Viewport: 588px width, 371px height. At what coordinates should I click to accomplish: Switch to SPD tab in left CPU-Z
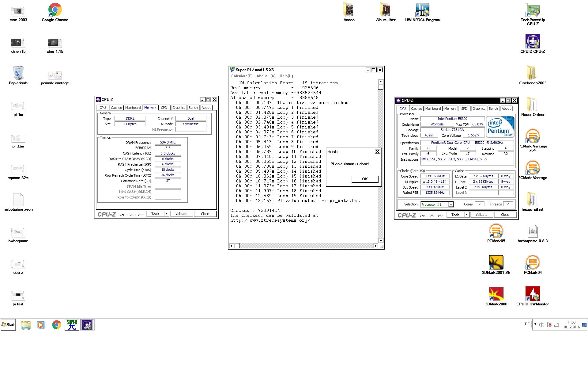point(164,108)
